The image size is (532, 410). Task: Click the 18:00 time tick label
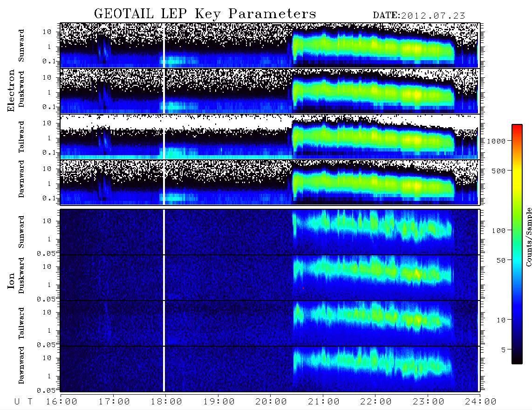[x=166, y=402]
